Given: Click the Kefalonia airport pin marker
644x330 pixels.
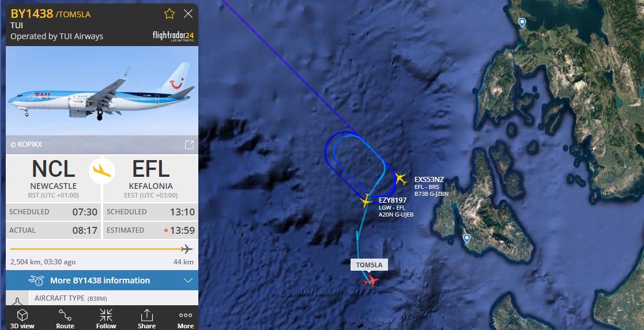Looking at the screenshot, I should point(466,238).
